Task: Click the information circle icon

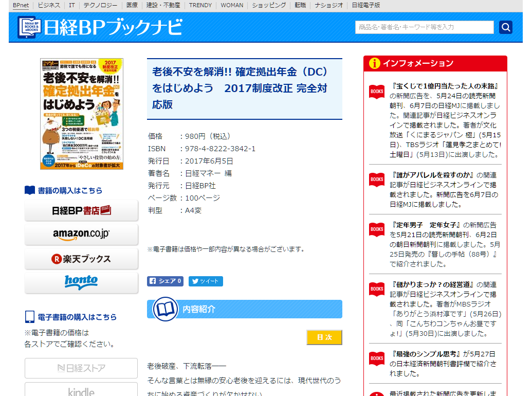Action: point(375,63)
